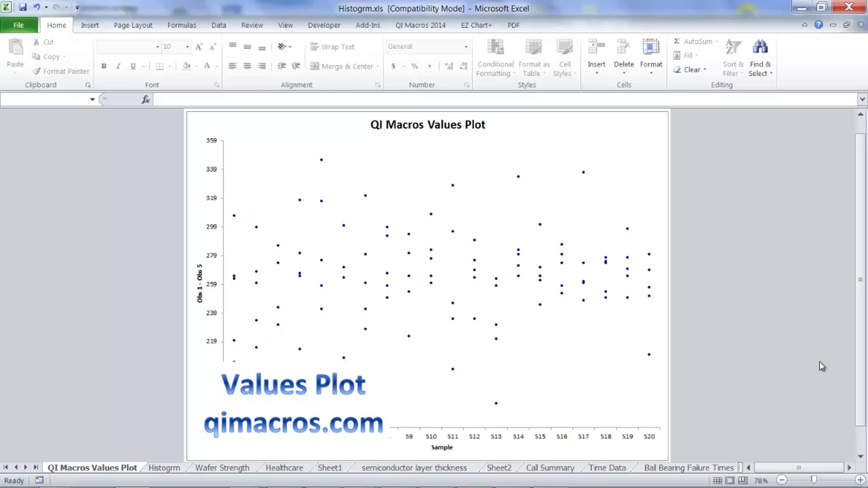Viewport: 868px width, 488px height.
Task: Expand the font size dropdown
Action: click(x=187, y=47)
